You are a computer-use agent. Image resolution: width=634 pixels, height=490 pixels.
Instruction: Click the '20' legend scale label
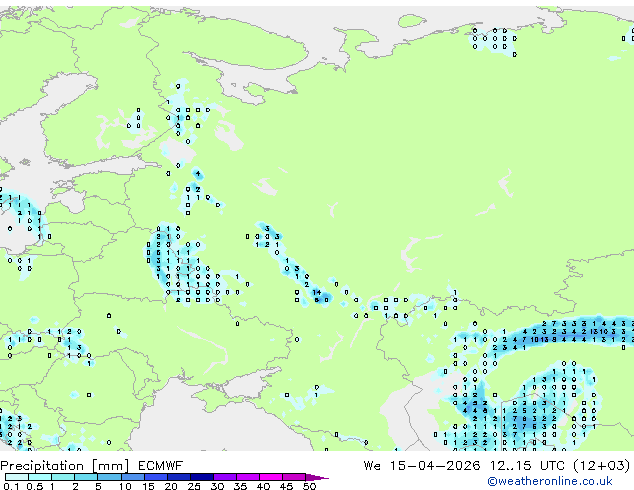point(171,486)
